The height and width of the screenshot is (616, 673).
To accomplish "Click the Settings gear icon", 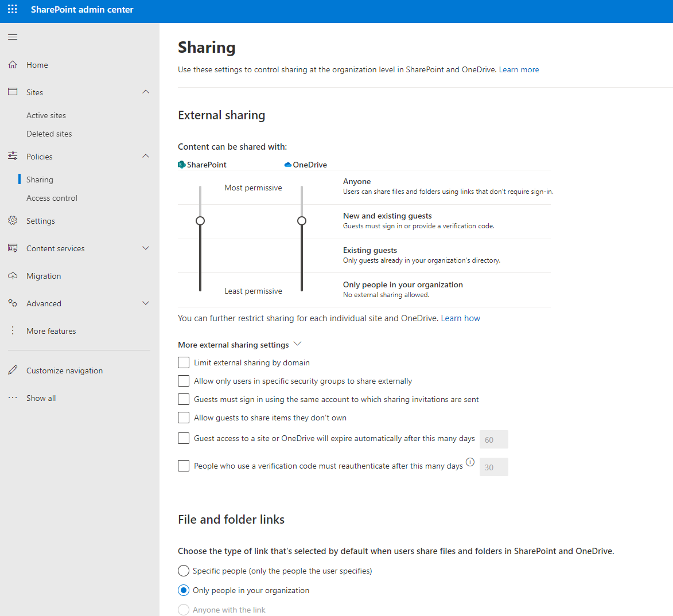I will click(13, 220).
